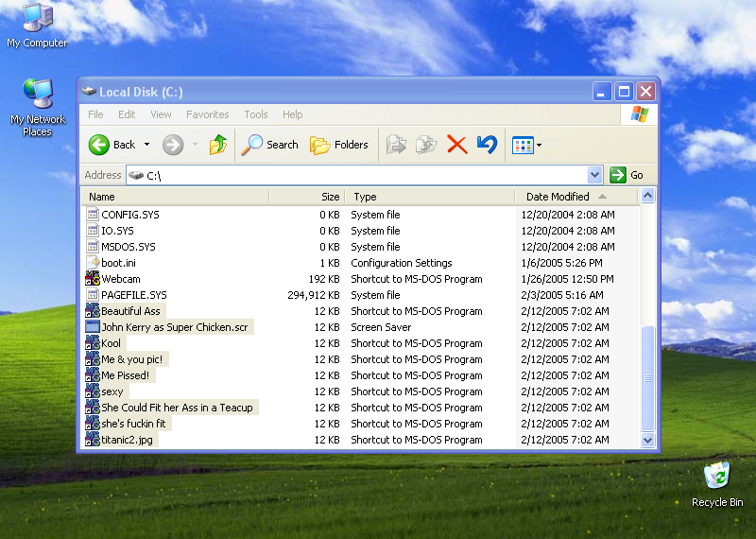Click the green Go button
Viewport: 756px width, 539px height.
627,175
